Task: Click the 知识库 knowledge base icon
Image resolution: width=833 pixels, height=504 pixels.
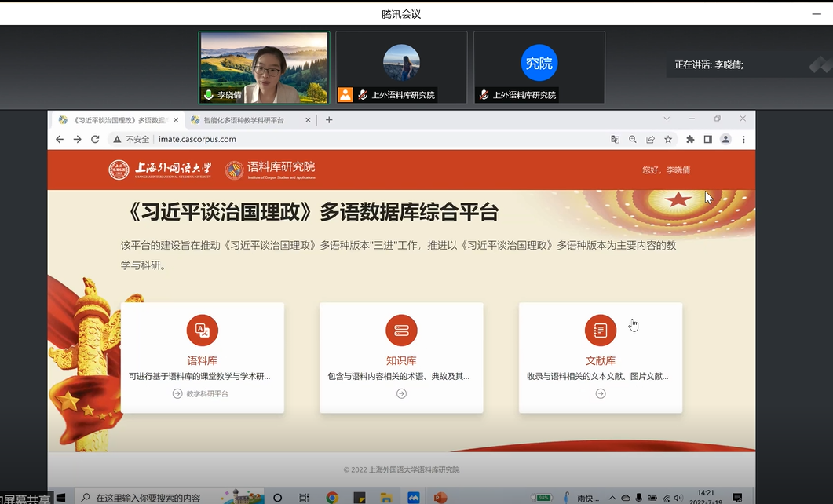Action: coord(401,331)
